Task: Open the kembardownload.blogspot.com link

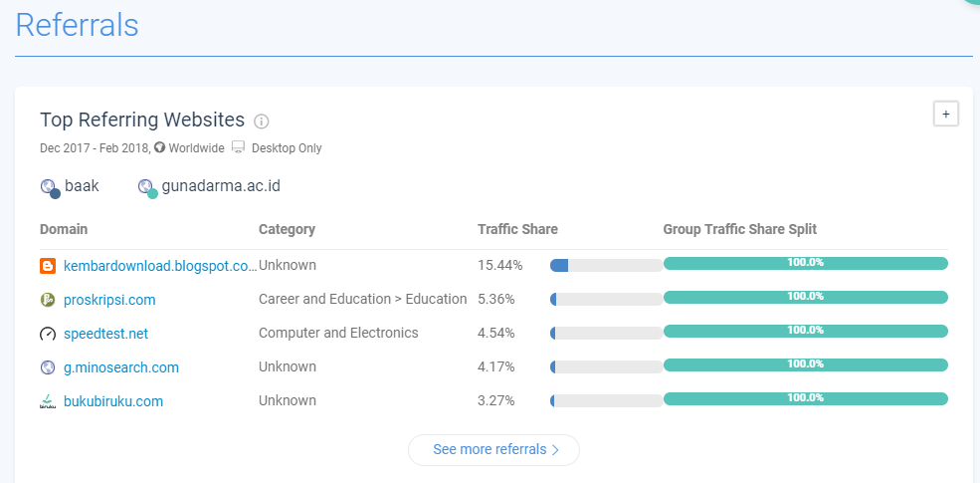Action: pos(160,266)
